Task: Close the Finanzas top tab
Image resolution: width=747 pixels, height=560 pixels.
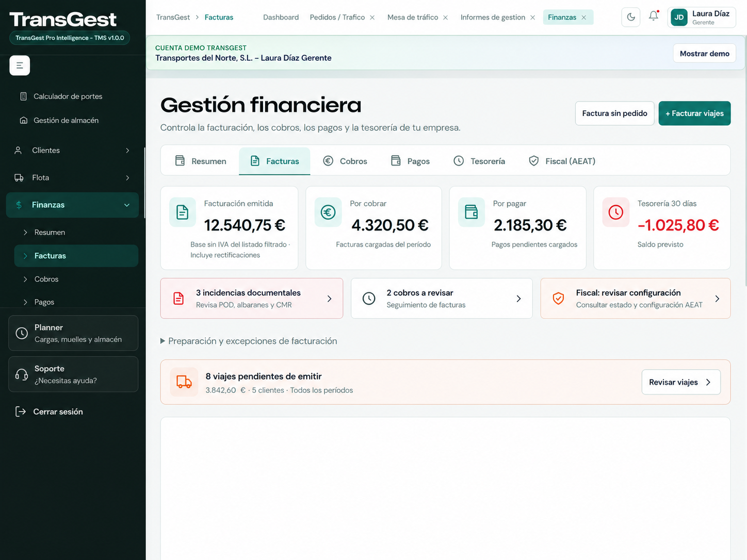Action: pyautogui.click(x=583, y=18)
